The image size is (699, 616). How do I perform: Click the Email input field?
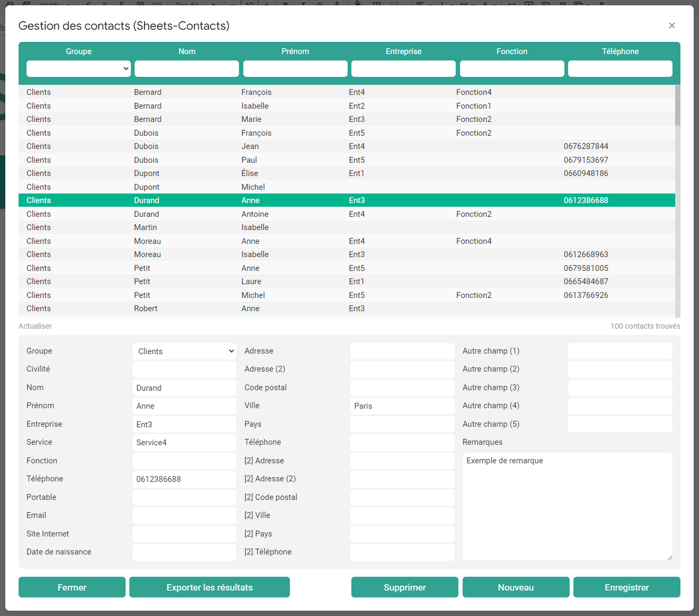[x=185, y=516]
